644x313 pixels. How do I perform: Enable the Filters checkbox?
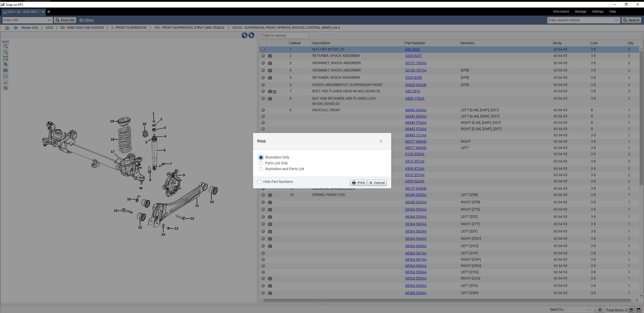tap(81, 20)
